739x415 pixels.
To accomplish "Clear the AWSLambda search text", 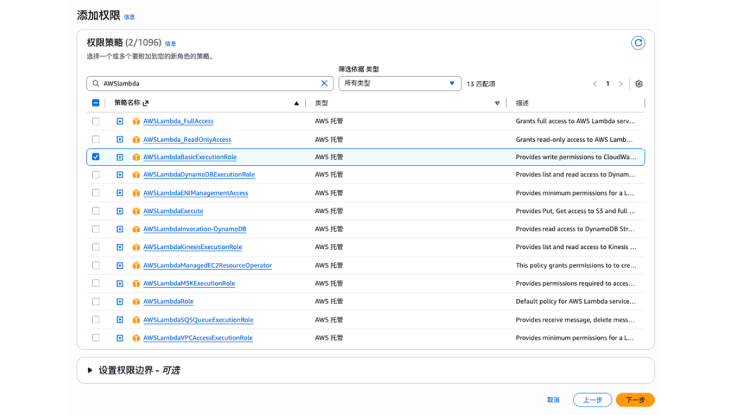I will (324, 84).
